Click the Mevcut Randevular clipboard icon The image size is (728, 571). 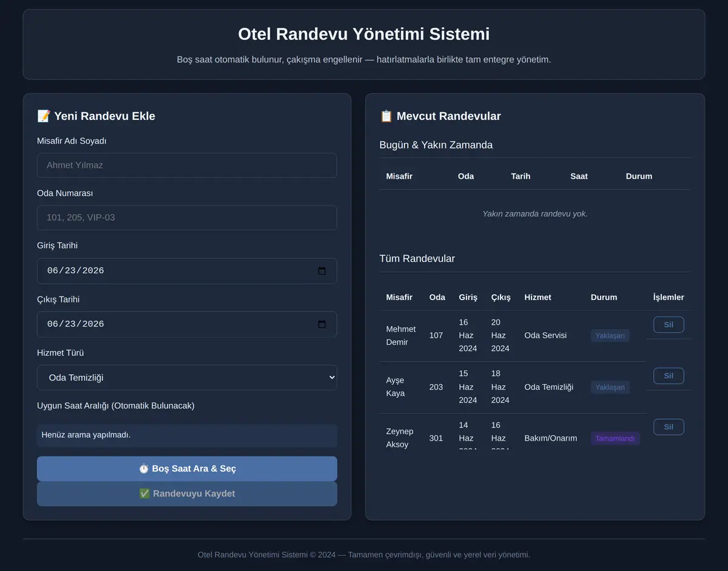click(386, 116)
